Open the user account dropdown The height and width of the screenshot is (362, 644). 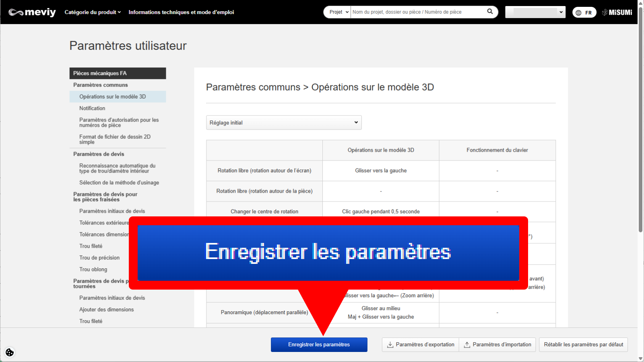point(535,12)
